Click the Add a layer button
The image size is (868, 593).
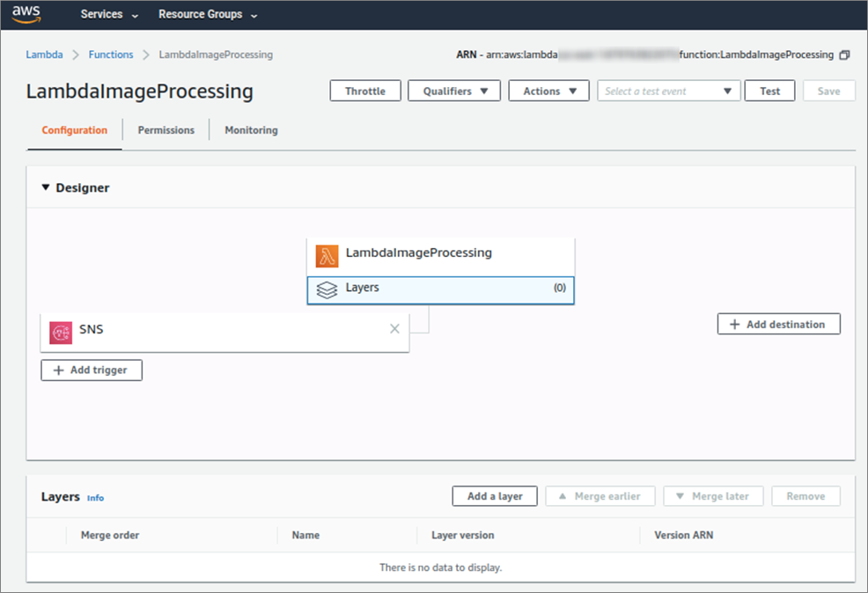[x=494, y=495]
